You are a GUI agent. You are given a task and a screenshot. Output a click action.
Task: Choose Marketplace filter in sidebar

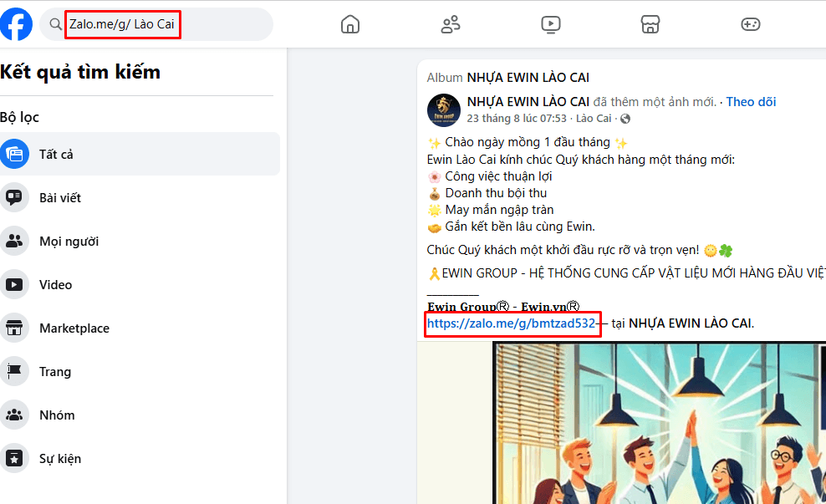pyautogui.click(x=74, y=328)
